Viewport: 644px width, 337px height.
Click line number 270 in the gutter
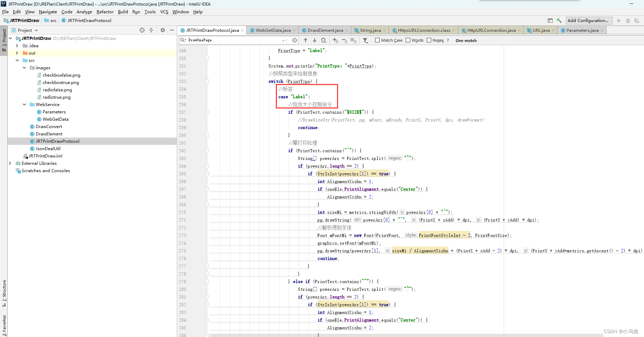pyautogui.click(x=182, y=212)
